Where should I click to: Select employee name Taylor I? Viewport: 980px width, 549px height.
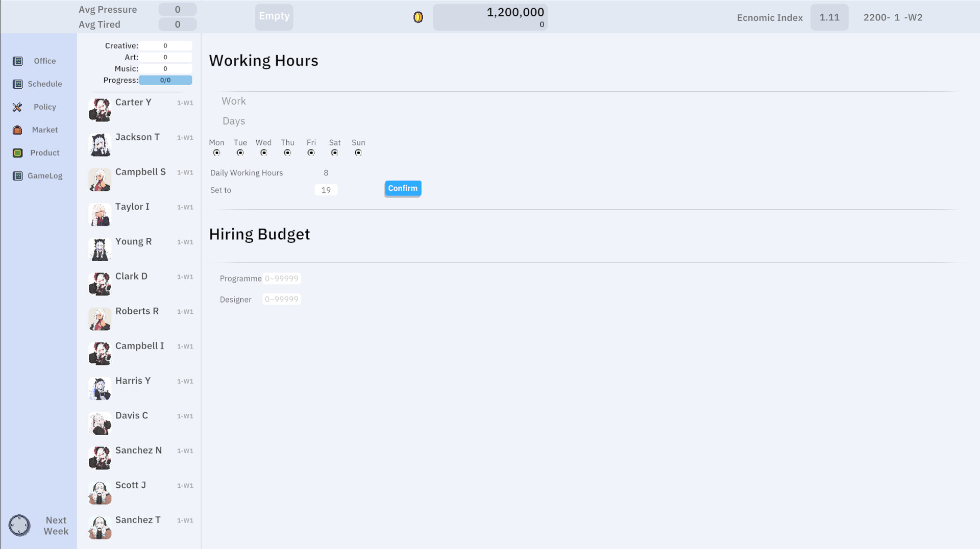(132, 207)
